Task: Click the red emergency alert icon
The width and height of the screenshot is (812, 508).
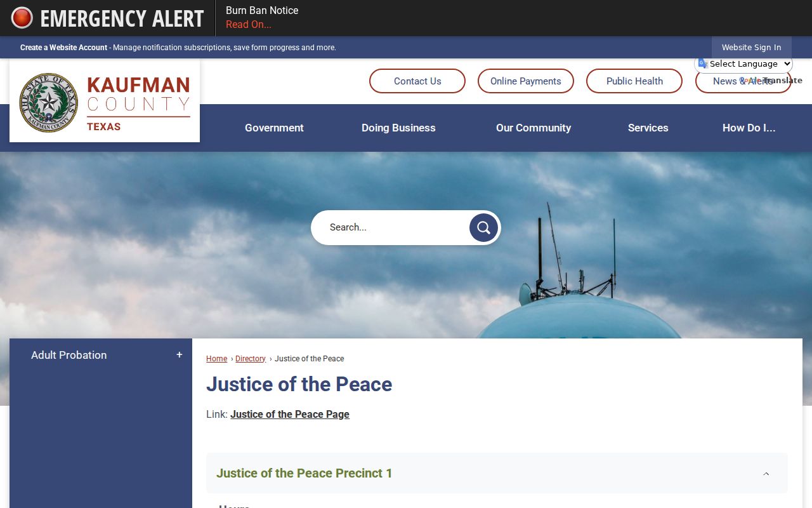Action: pyautogui.click(x=22, y=18)
